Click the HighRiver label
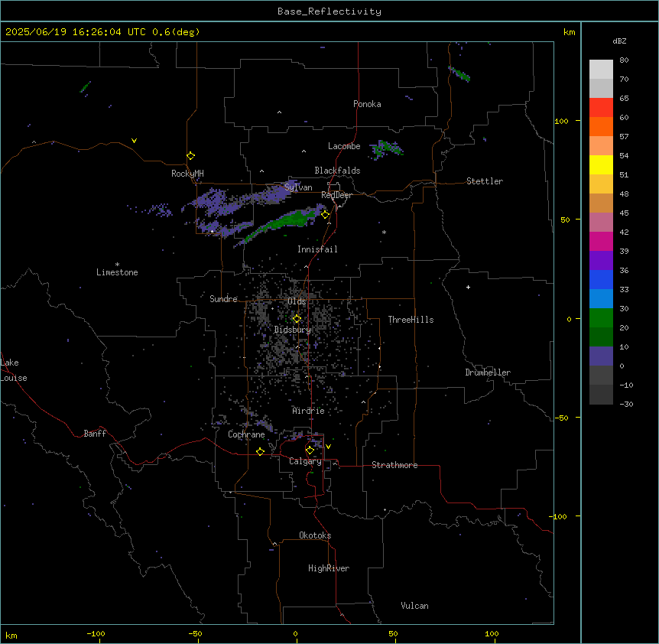The width and height of the screenshot is (659, 644). pos(329,568)
